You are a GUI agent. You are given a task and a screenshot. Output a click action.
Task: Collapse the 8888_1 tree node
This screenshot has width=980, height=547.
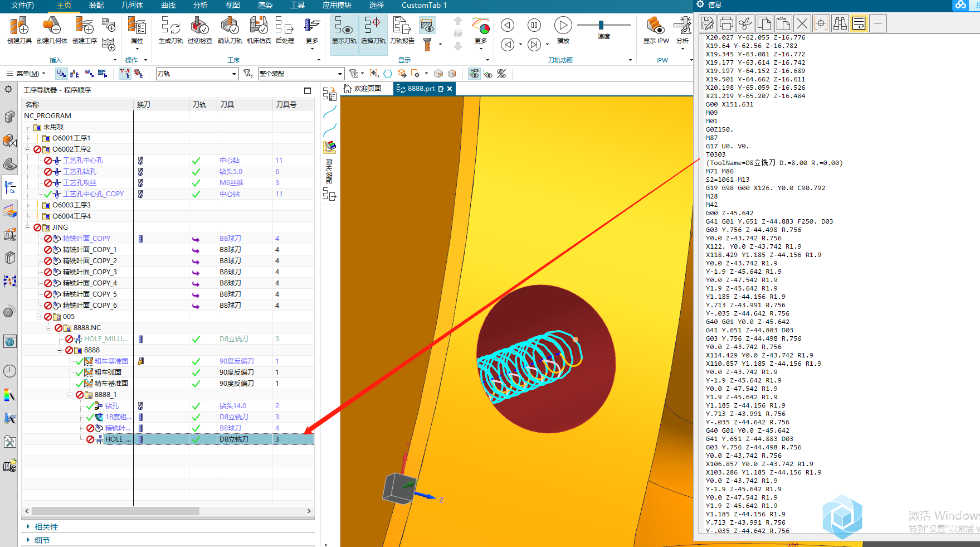pyautogui.click(x=70, y=395)
